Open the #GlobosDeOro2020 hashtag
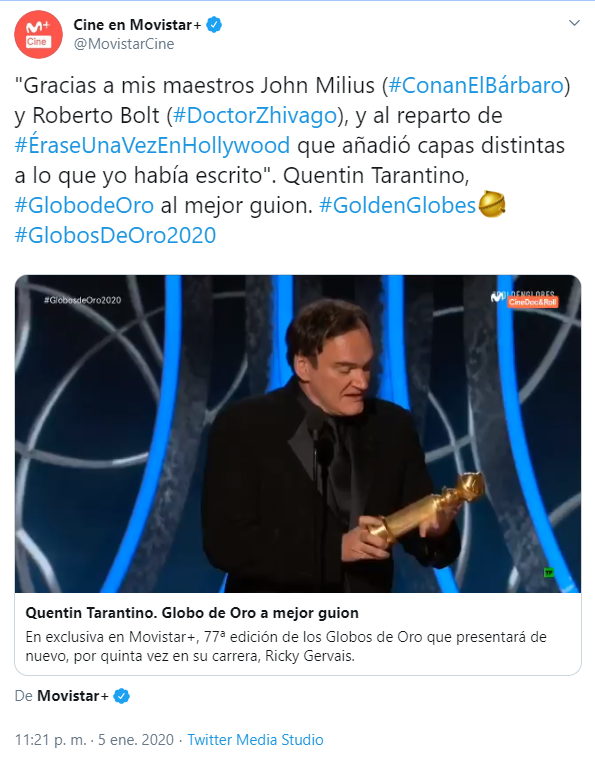595x763 pixels. pos(115,236)
